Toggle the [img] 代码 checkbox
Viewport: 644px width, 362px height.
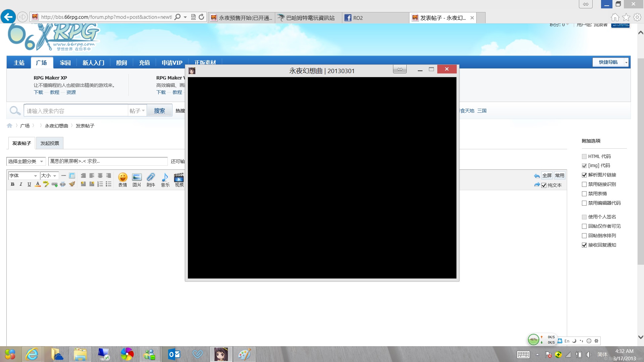coord(584,166)
